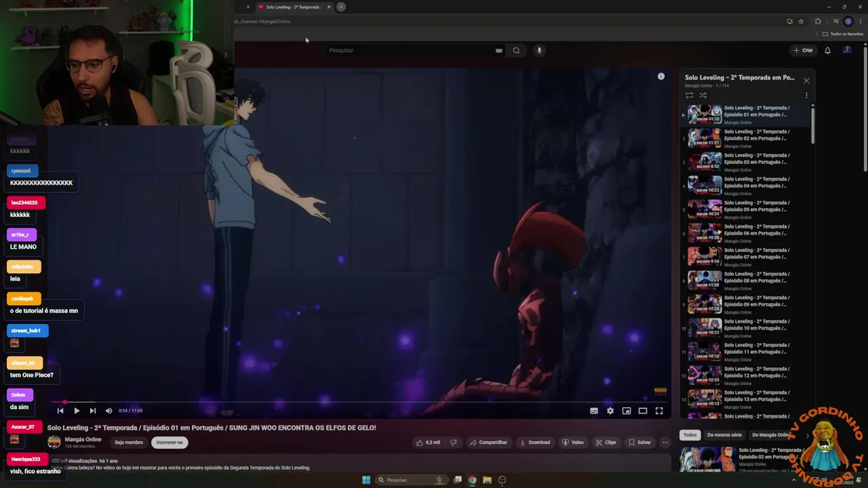Mute the video volume speaker icon
This screenshot has width=868, height=488.
coord(108,411)
